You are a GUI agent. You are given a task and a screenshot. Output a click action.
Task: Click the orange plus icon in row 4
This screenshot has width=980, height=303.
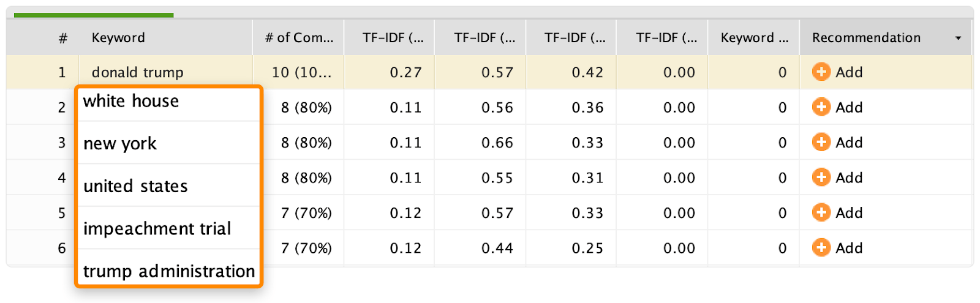tap(821, 178)
